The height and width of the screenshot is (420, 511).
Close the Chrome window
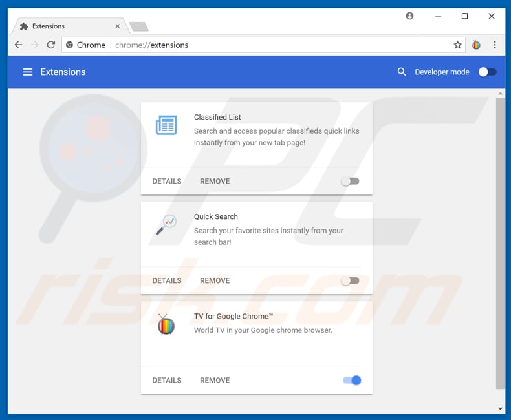tap(492, 16)
